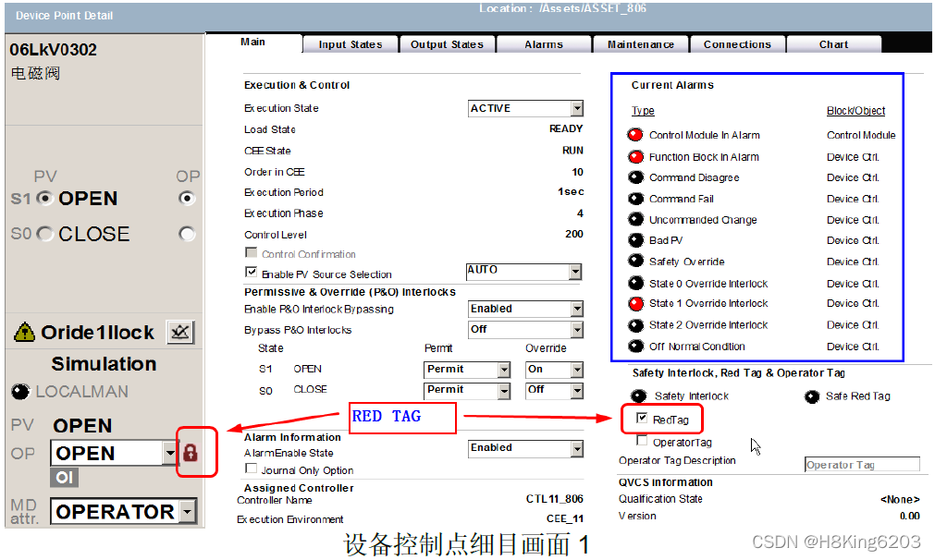Click the Safety Interlock indicator
The height and width of the screenshot is (560, 935).
click(x=639, y=396)
